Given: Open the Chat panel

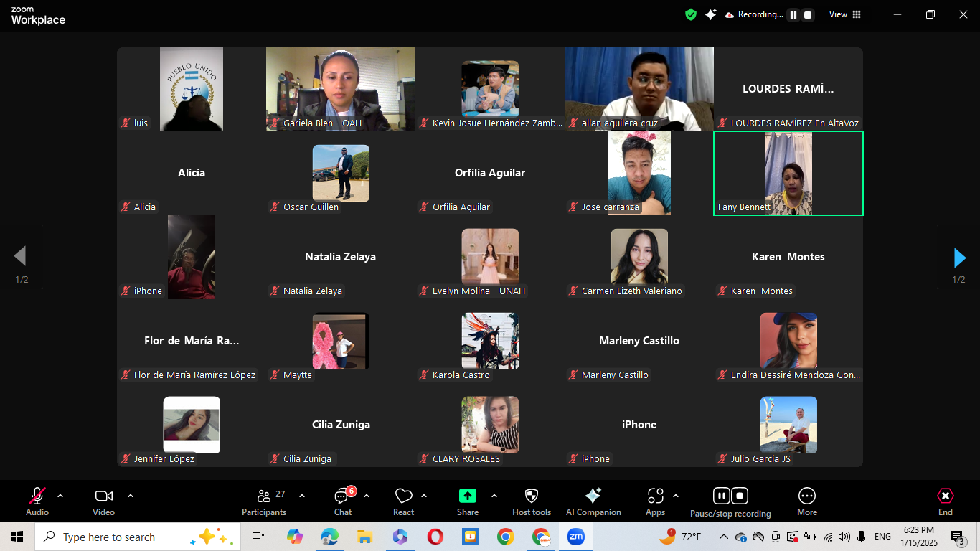Looking at the screenshot, I should (x=342, y=501).
